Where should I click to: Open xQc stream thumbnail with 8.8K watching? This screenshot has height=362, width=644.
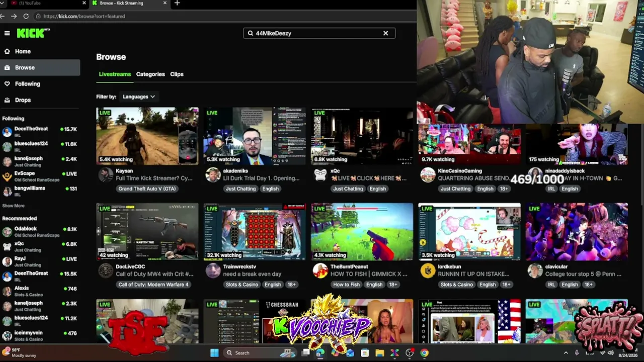(362, 136)
